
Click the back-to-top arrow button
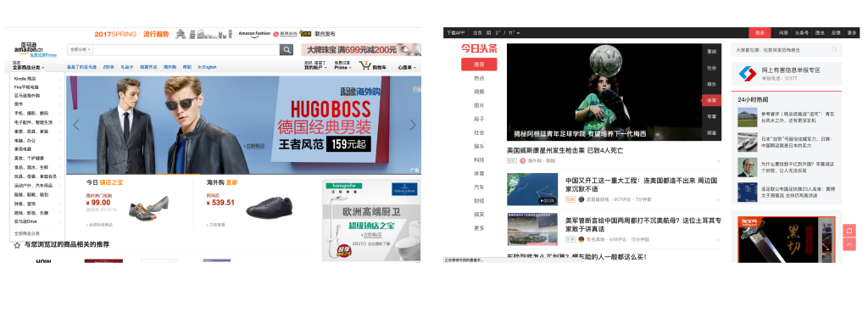(x=849, y=244)
